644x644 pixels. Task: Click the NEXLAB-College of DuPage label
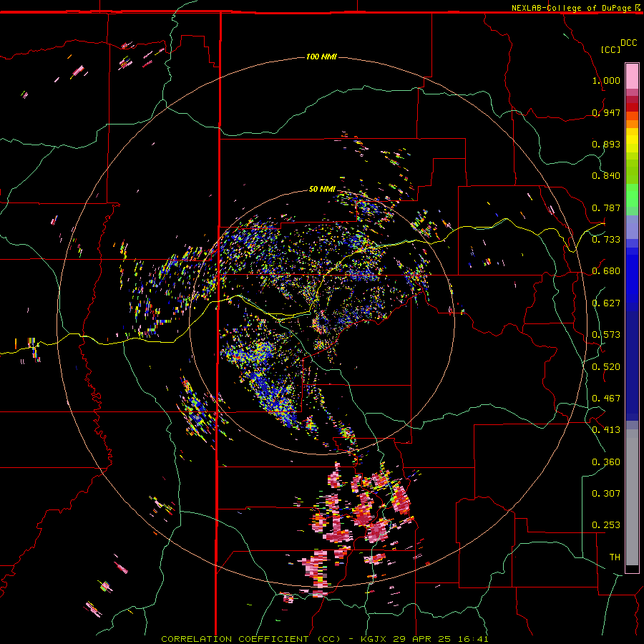pos(571,8)
